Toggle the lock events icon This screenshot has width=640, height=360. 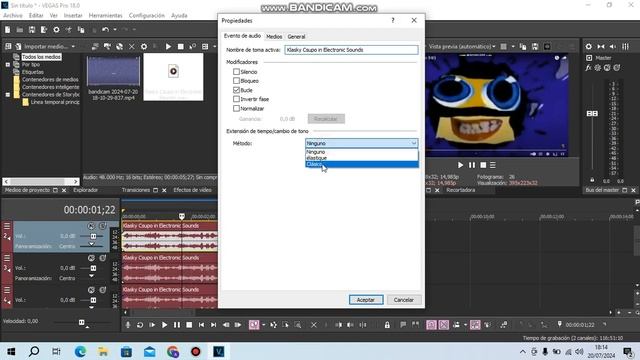[x=387, y=325]
